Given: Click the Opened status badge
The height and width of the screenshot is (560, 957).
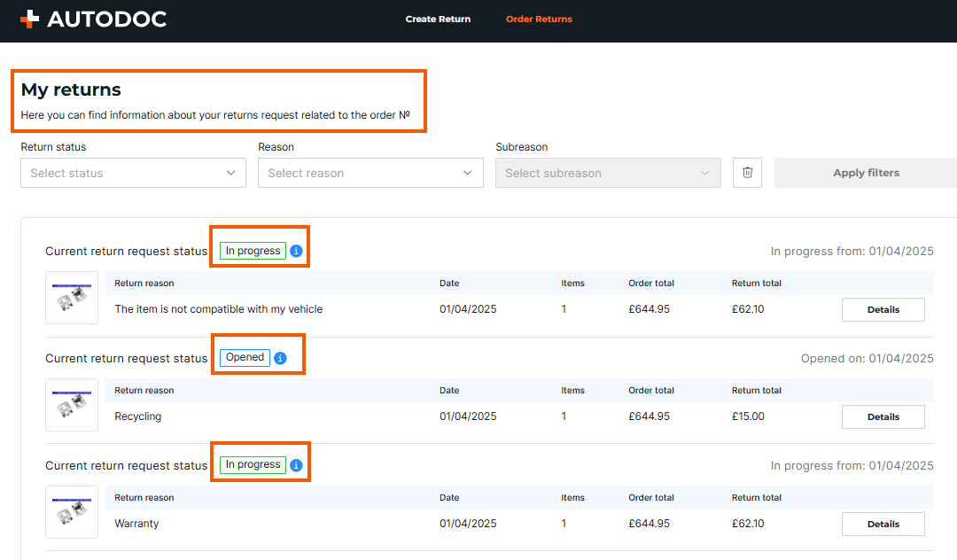Looking at the screenshot, I should coord(245,358).
